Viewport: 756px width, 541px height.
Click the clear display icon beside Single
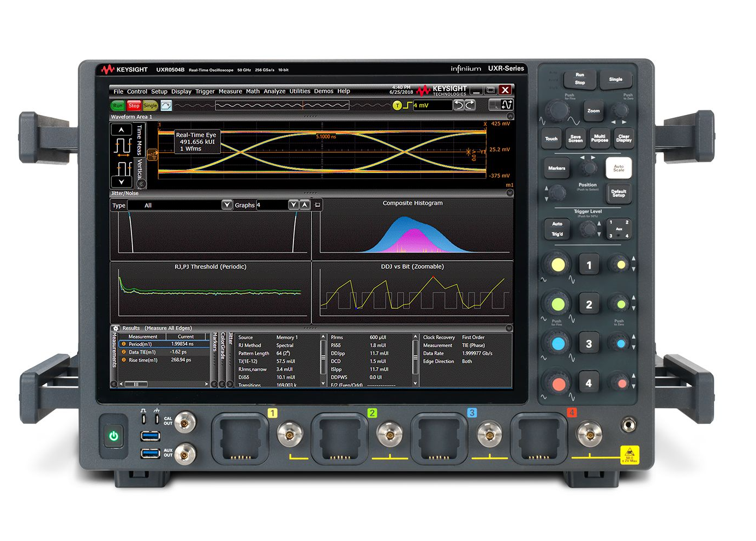(x=166, y=106)
